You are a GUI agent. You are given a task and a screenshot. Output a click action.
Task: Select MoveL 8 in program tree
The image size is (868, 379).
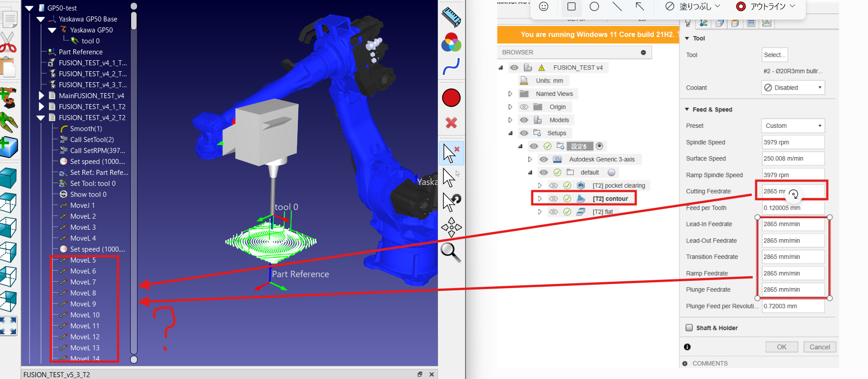click(x=83, y=293)
